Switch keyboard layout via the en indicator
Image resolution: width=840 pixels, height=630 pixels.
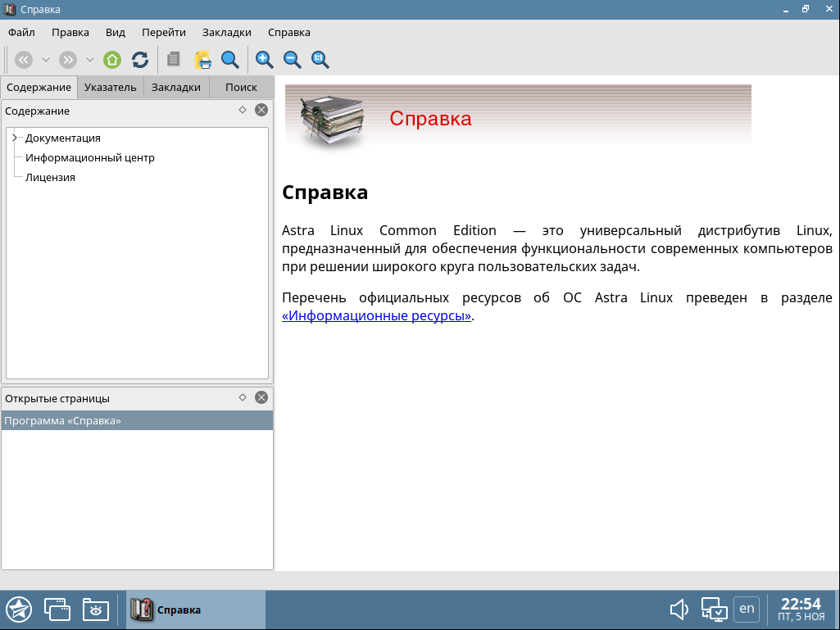(746, 609)
